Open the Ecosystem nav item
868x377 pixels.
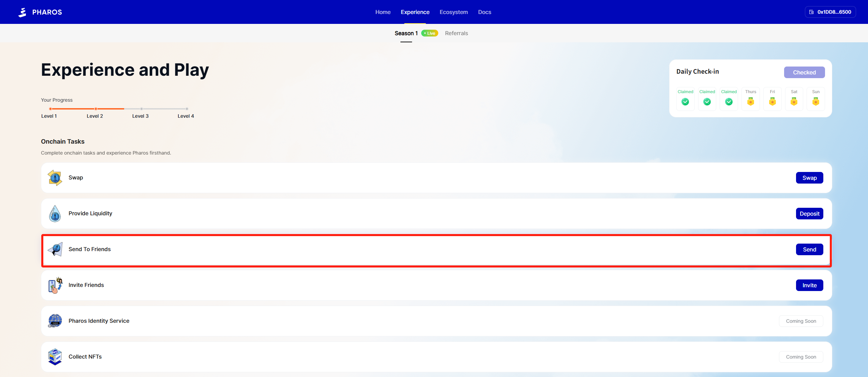click(x=454, y=12)
